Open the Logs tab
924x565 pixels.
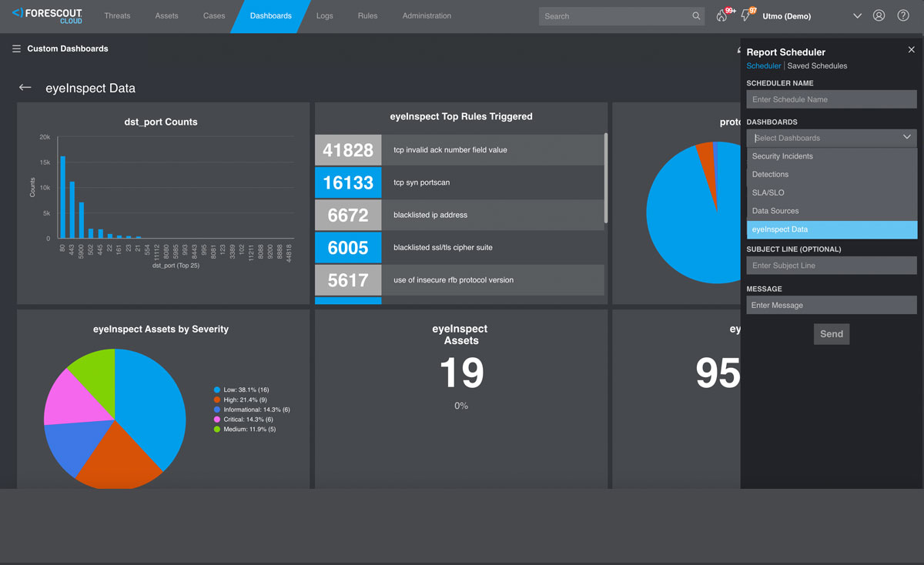(325, 16)
